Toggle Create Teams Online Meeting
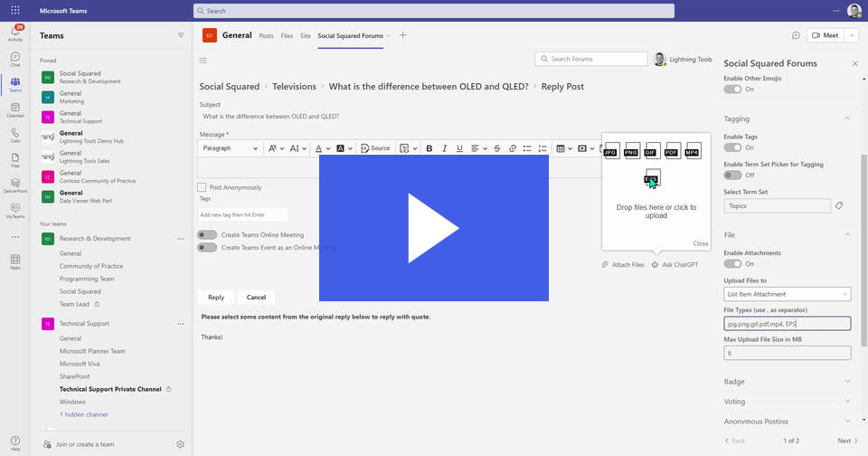The height and width of the screenshot is (456, 868). click(207, 235)
